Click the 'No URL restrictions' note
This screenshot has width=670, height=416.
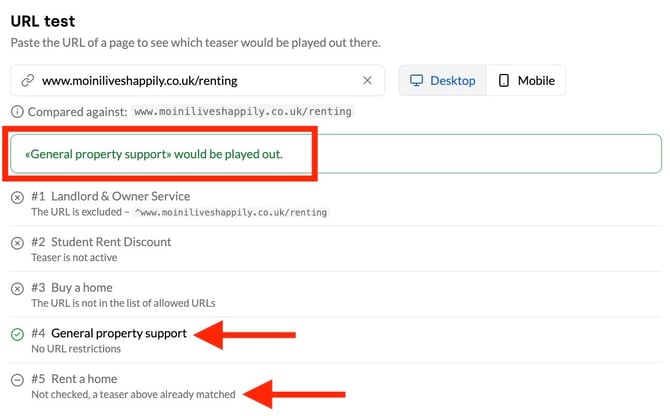(x=76, y=349)
